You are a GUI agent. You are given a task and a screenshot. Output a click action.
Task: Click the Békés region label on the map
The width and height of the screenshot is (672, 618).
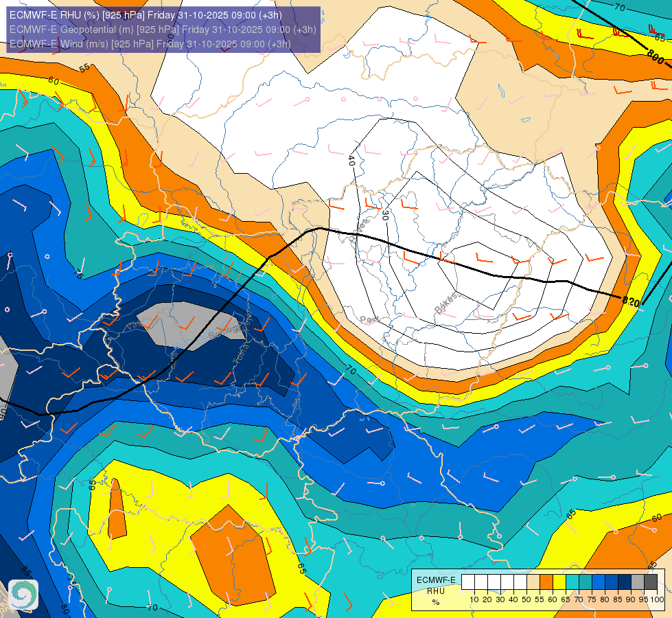coord(446,304)
